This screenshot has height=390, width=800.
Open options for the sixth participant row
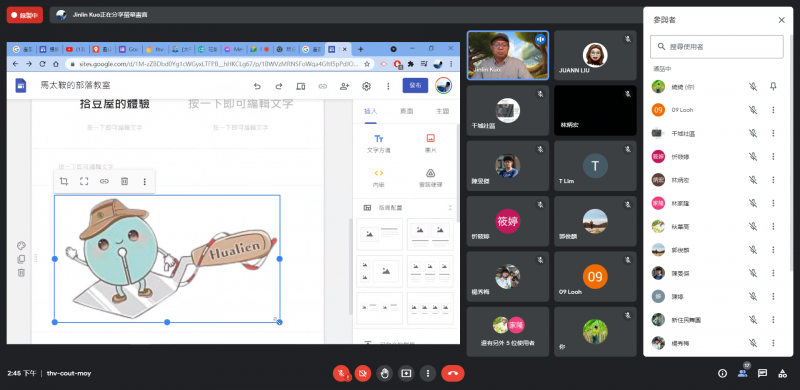pyautogui.click(x=773, y=203)
